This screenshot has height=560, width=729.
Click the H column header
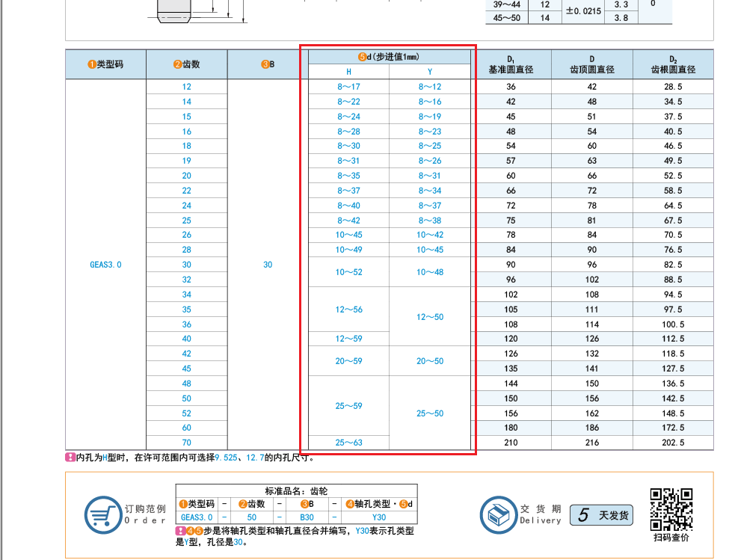tap(348, 72)
